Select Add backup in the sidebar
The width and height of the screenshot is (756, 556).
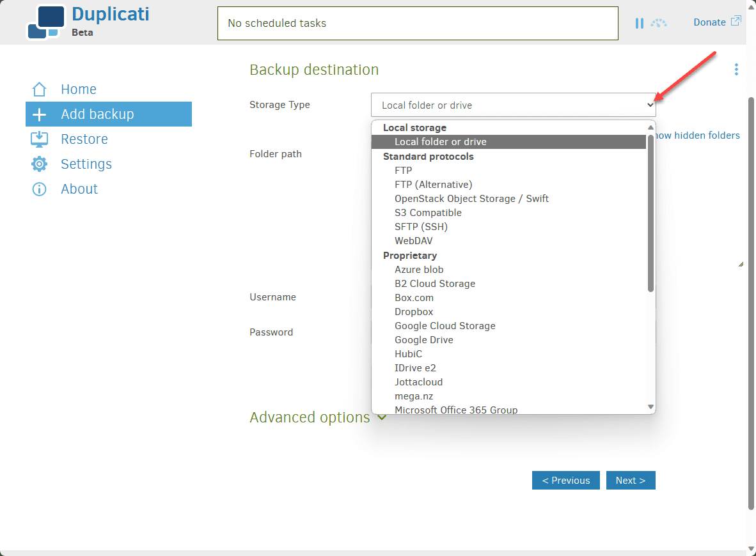pos(109,114)
